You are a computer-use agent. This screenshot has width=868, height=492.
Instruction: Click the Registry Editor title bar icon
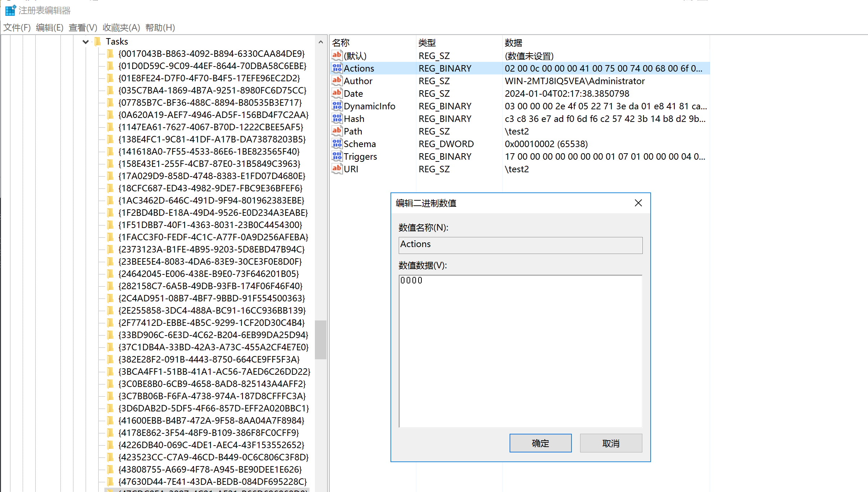click(10, 10)
